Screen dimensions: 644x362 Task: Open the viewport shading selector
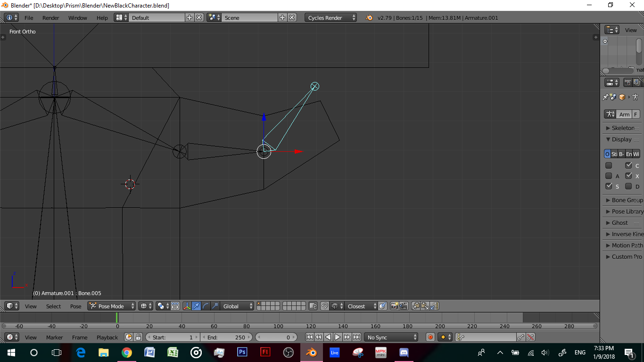tap(146, 306)
